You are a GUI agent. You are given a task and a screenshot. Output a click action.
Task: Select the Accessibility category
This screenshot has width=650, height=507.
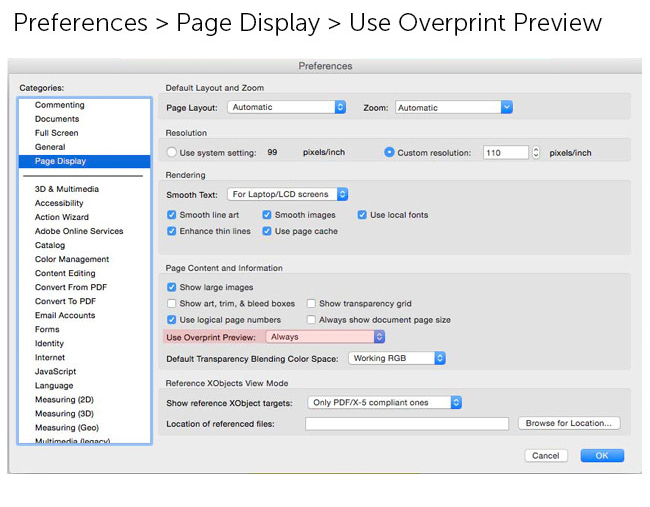pos(59,203)
